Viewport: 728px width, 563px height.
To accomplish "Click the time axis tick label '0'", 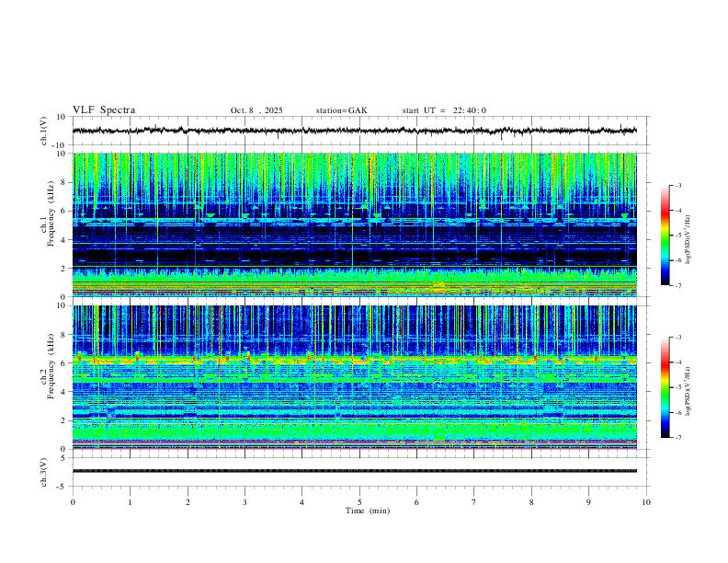I will (x=73, y=502).
